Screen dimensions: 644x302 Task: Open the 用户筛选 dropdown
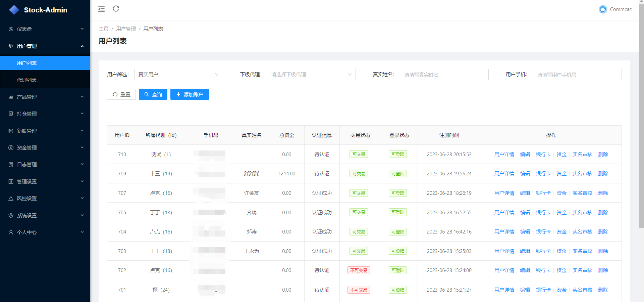tap(178, 75)
